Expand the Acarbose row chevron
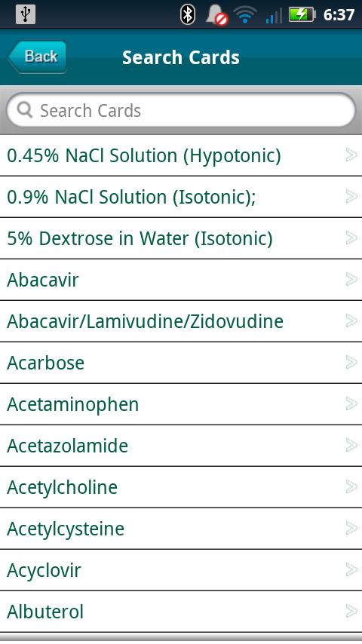This screenshot has height=644, width=362. (x=351, y=362)
